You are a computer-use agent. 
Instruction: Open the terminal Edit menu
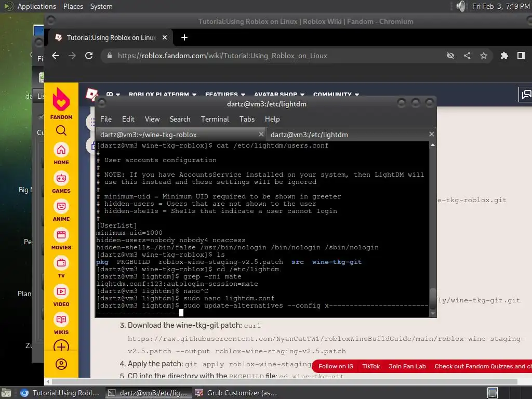pyautogui.click(x=128, y=119)
